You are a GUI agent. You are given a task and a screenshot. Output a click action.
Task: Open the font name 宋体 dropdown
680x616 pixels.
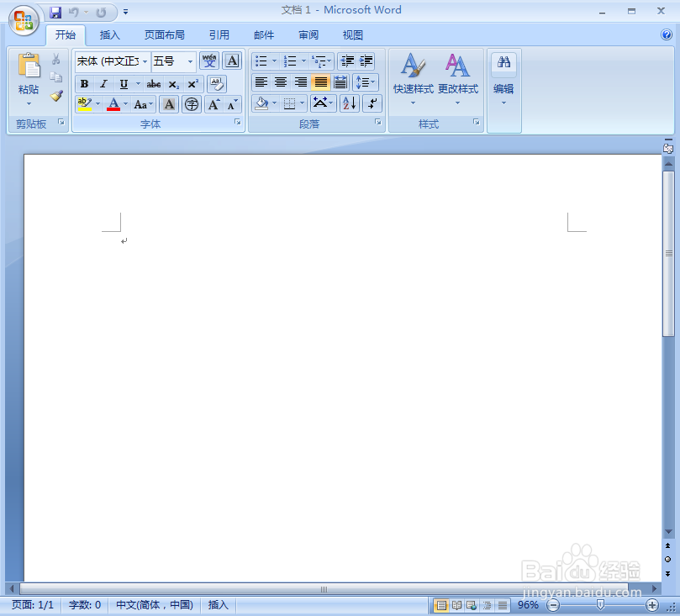pyautogui.click(x=145, y=61)
